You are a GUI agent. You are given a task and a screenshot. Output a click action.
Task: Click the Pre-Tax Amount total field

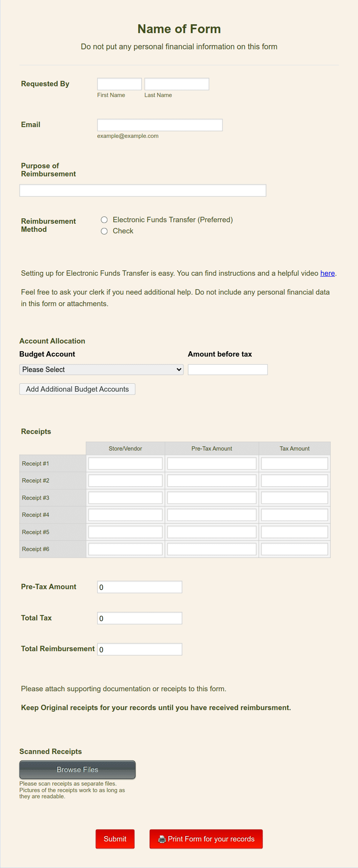[x=139, y=586]
